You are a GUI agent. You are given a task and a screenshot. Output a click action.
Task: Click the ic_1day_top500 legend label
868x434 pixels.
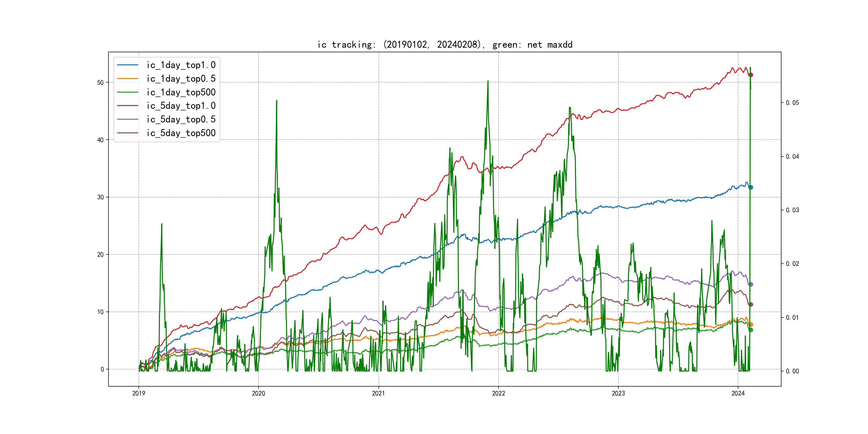point(181,92)
